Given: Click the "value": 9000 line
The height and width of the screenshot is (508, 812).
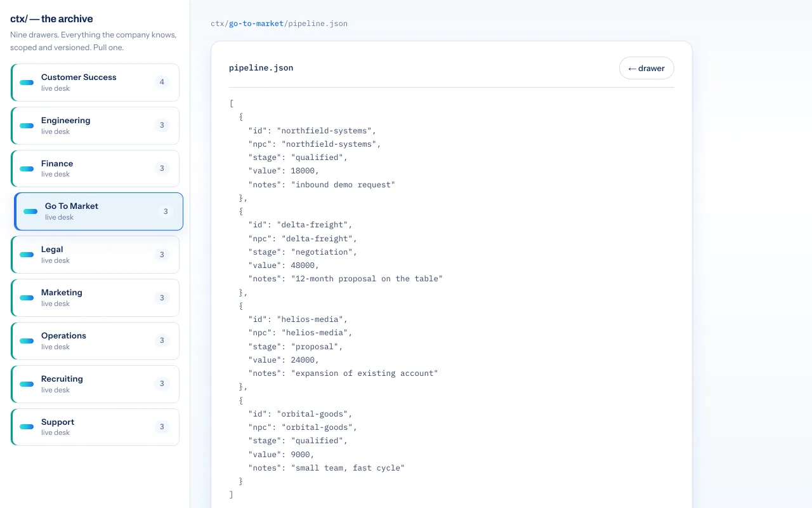Looking at the screenshot, I should (x=281, y=455).
